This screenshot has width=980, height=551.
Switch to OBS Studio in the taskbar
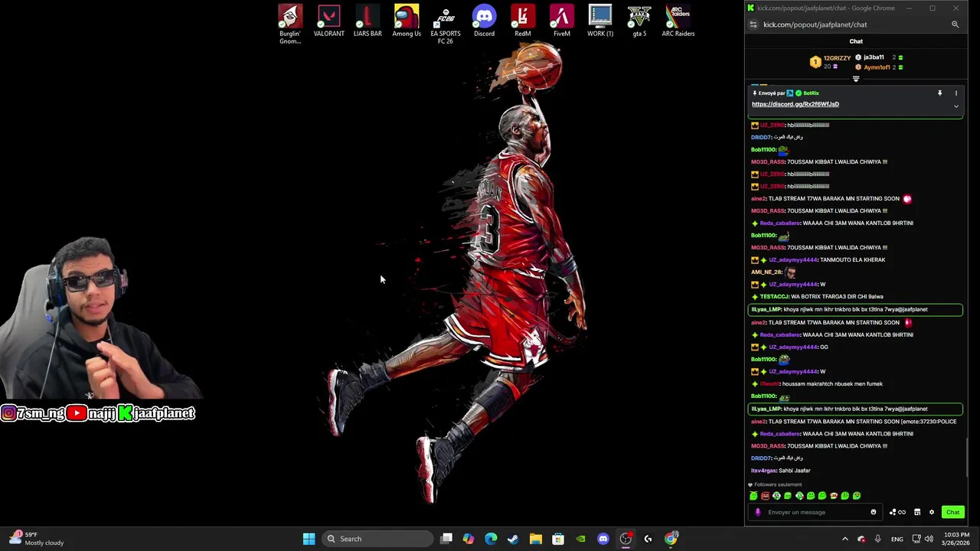pyautogui.click(x=626, y=539)
